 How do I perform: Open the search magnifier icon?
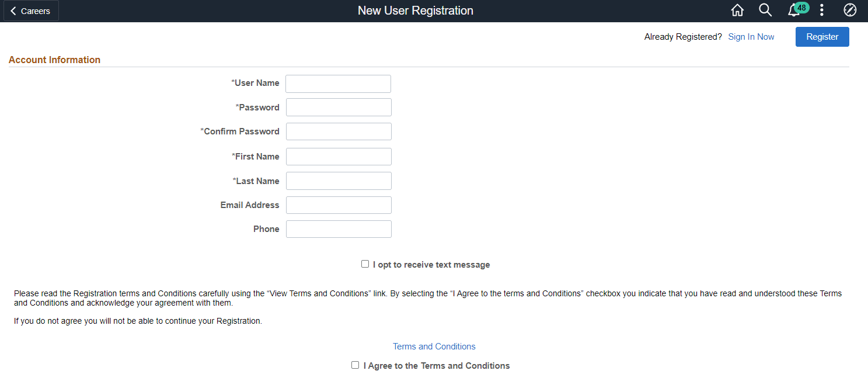pyautogui.click(x=765, y=11)
